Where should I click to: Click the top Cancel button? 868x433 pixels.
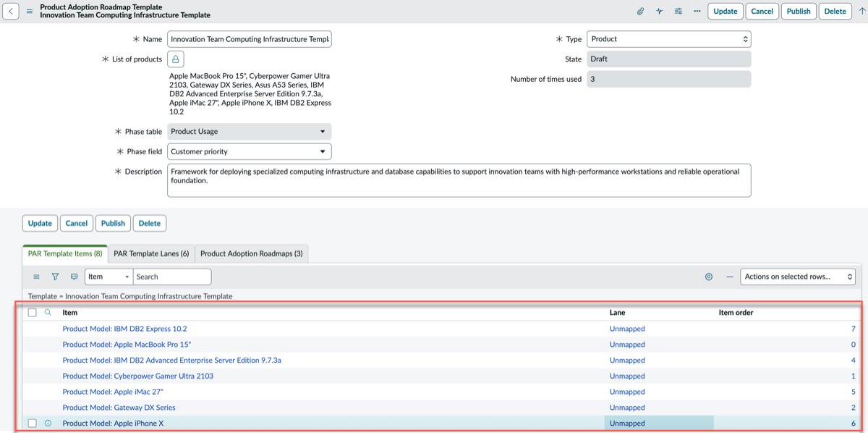[x=762, y=11]
